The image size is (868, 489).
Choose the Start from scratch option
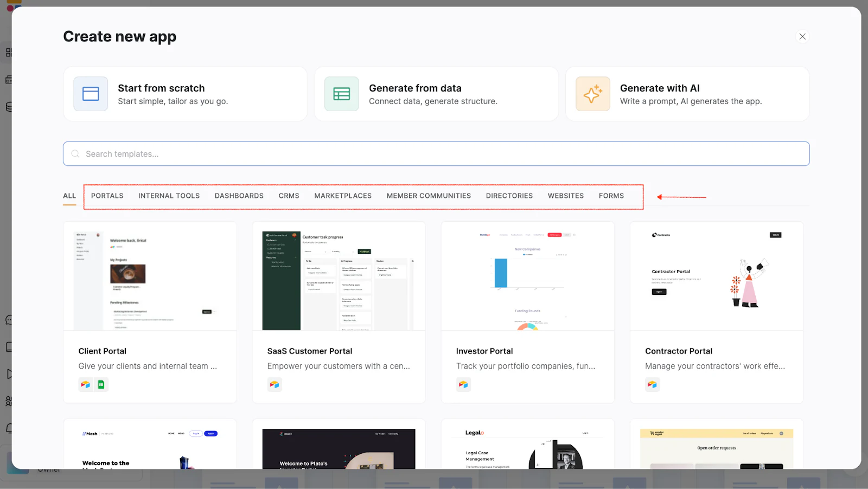pos(185,94)
